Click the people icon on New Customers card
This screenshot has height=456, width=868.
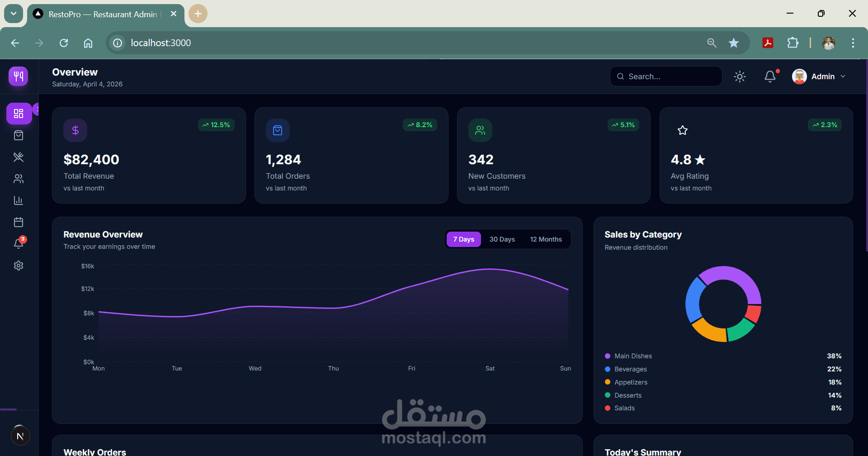pyautogui.click(x=480, y=130)
